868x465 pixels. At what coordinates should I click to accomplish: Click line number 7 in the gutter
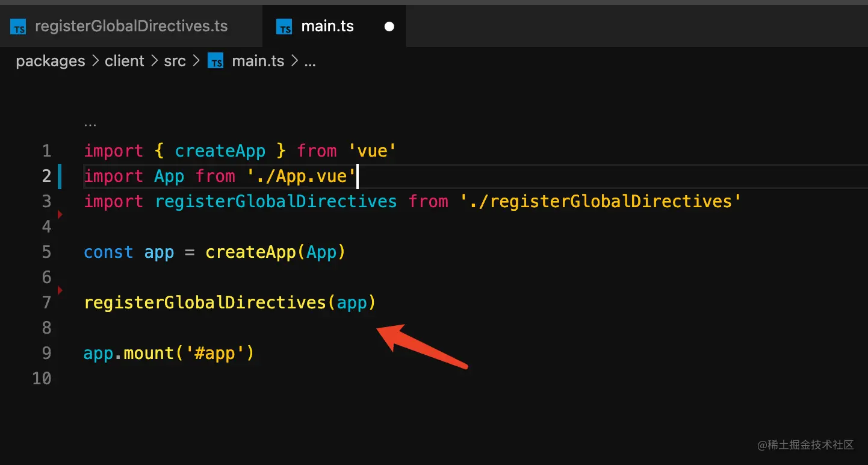[46, 302]
